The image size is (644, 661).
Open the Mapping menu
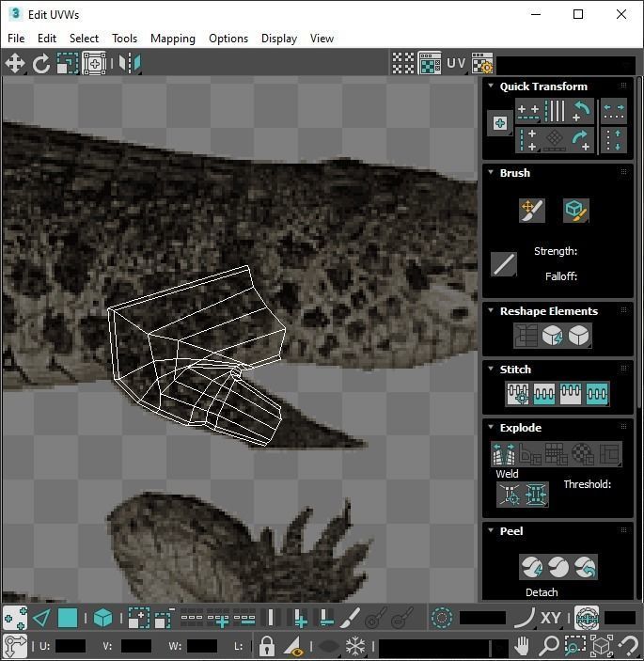pyautogui.click(x=173, y=39)
